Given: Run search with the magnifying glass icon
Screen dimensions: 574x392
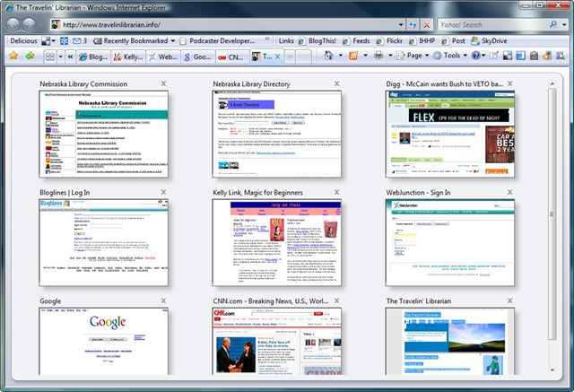Looking at the screenshot, I should pos(553,24).
